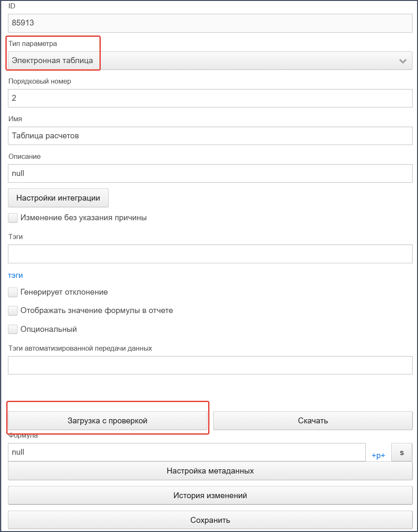Enable Отображать значение формулы в отчете

click(13, 311)
